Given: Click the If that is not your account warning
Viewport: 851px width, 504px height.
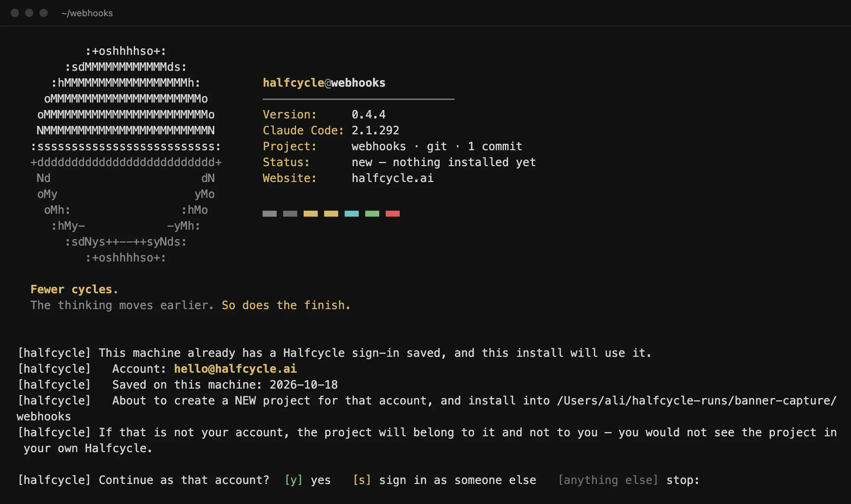Looking at the screenshot, I should (427, 440).
